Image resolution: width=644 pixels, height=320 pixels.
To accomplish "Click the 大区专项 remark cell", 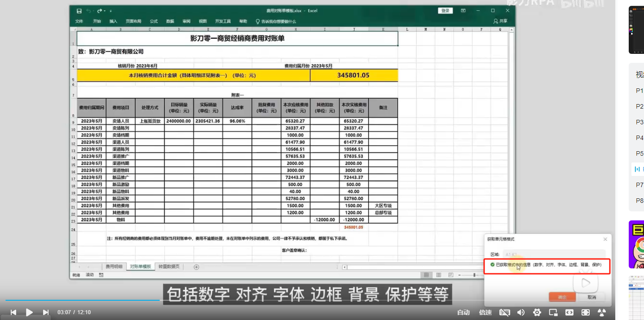I will [383, 206].
